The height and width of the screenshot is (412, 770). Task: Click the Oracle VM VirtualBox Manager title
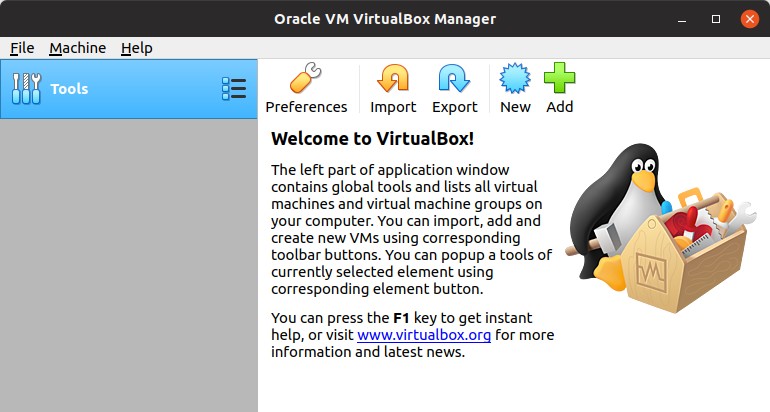coord(385,19)
